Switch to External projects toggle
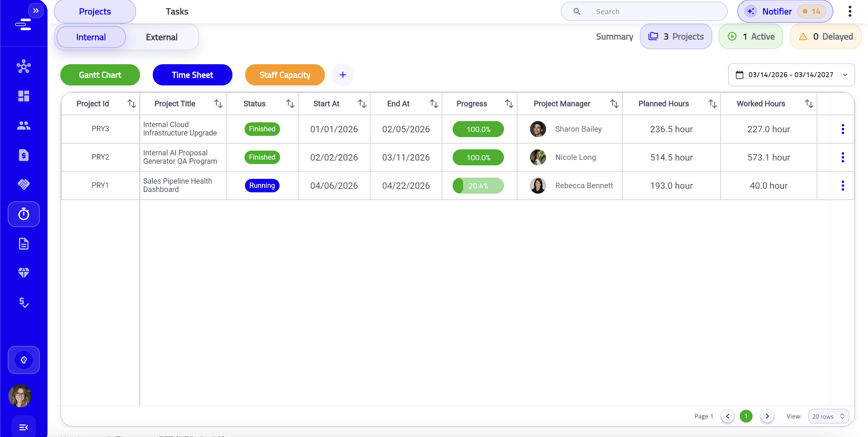Viewport: 868px width, 437px height. pyautogui.click(x=161, y=37)
